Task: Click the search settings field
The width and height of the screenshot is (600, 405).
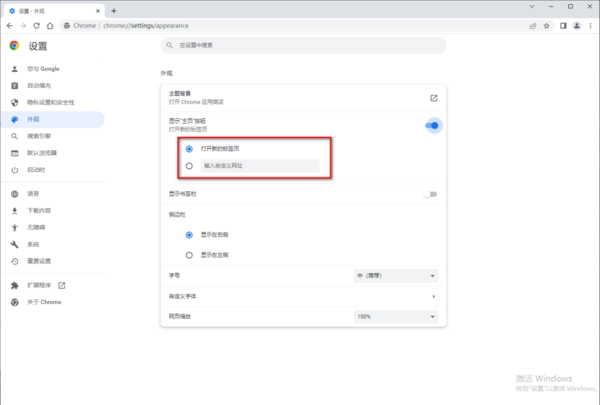Action: click(x=303, y=45)
